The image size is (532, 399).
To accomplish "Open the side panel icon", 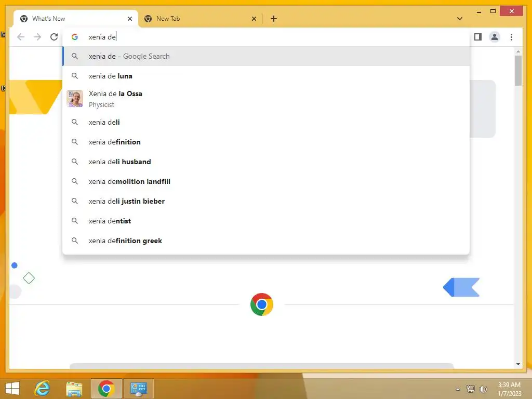I will point(478,37).
